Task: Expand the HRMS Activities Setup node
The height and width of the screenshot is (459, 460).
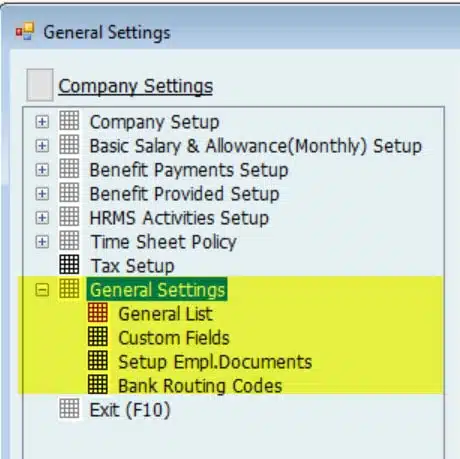Action: coord(42,218)
